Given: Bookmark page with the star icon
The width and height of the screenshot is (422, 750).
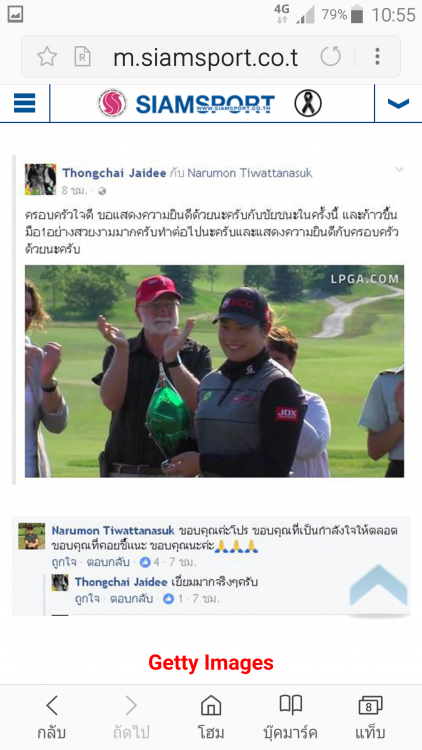Looking at the screenshot, I should coord(47,57).
